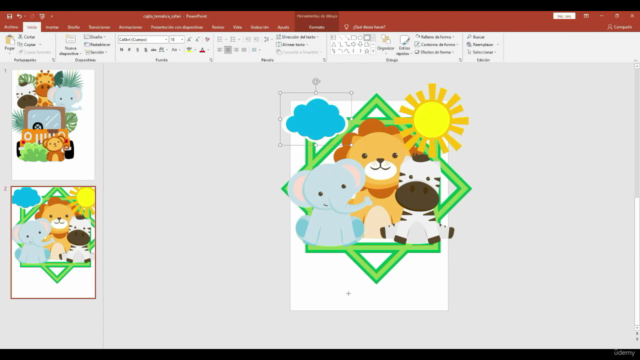
Task: Paste with the Pegar clipboard icon
Action: 10,40
